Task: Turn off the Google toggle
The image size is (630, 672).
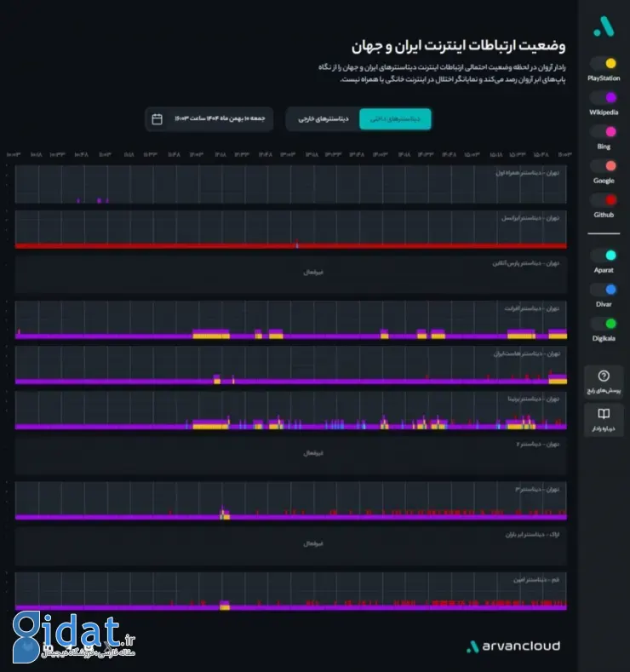Action: click(x=604, y=165)
